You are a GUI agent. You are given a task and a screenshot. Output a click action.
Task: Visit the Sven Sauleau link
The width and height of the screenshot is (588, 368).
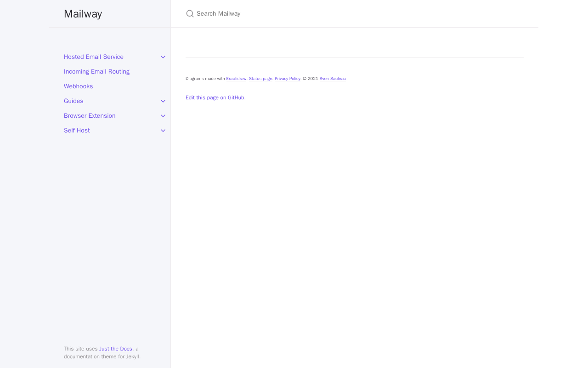(x=333, y=79)
